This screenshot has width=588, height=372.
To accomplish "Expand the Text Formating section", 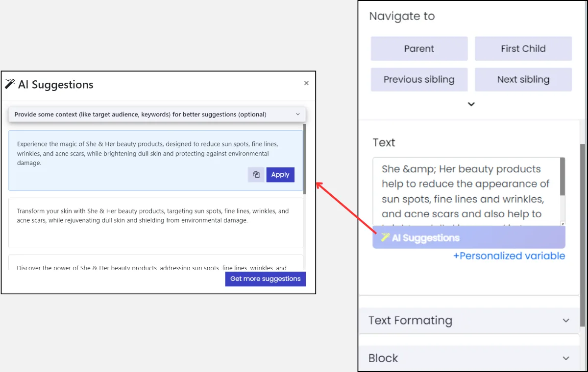I will pyautogui.click(x=469, y=321).
